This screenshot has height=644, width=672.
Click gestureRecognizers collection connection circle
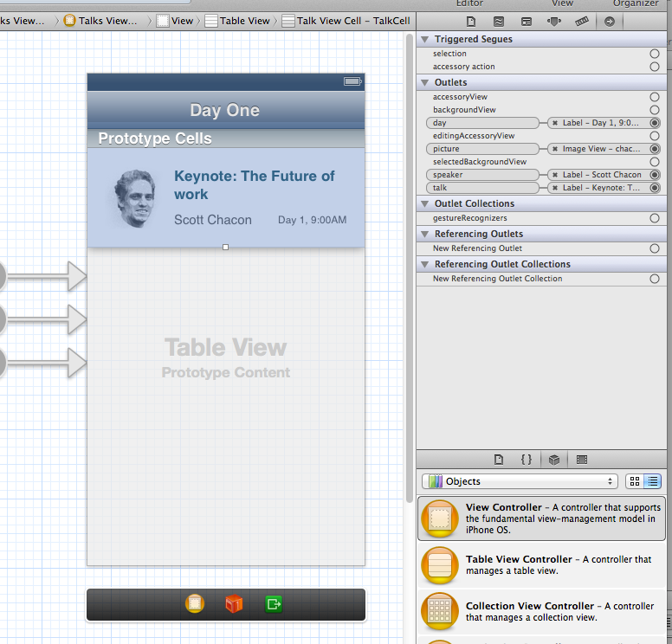pyautogui.click(x=655, y=218)
